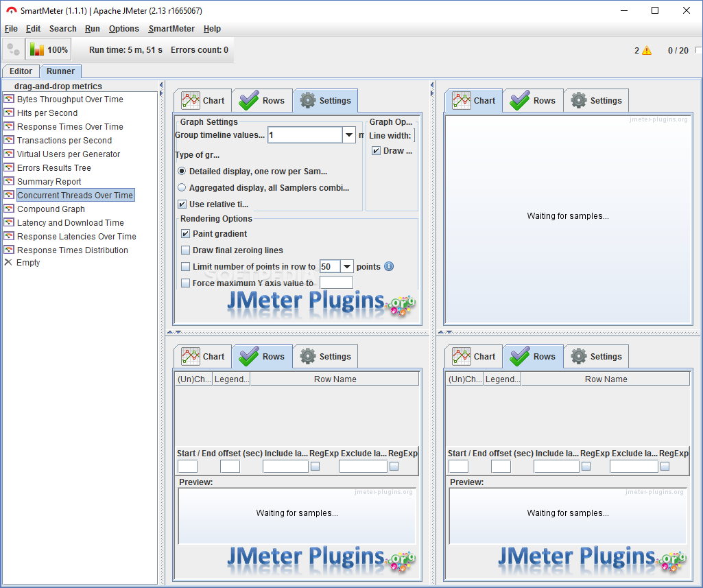Click the Response Times Distribution icon

[8, 250]
